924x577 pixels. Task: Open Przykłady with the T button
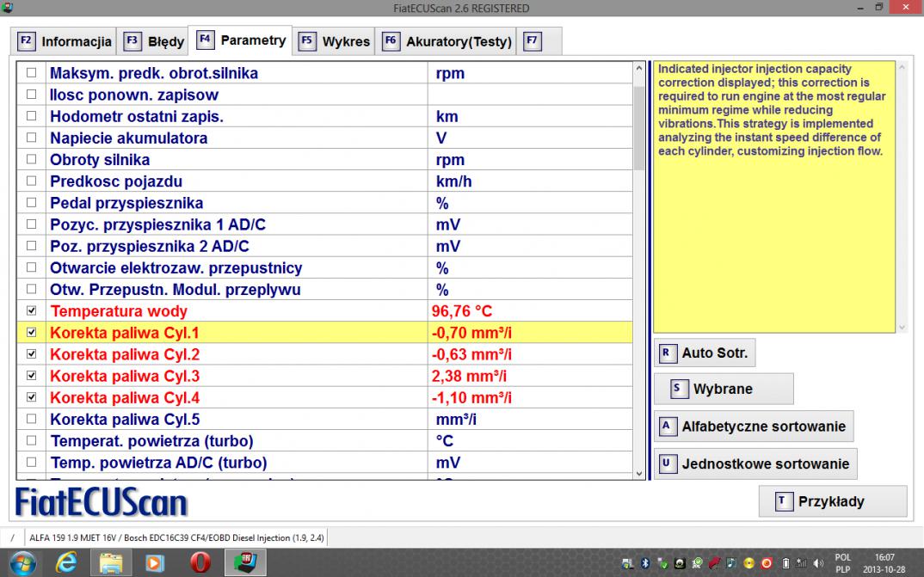click(x=833, y=501)
